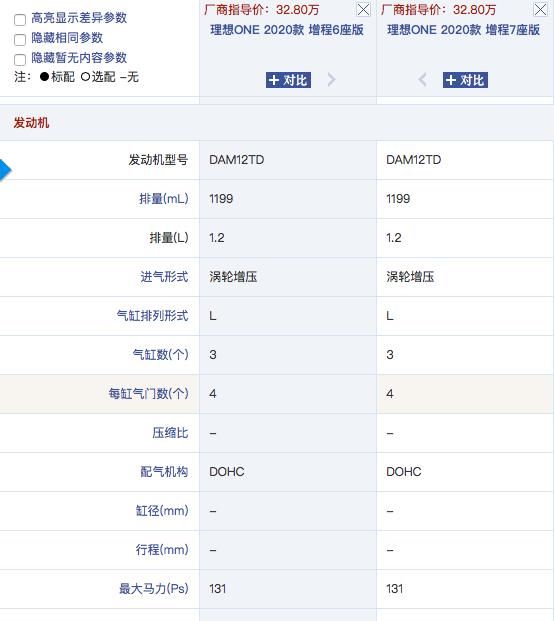Open the 气缸数(个) parameter link
The image size is (554, 621).
pos(160,354)
